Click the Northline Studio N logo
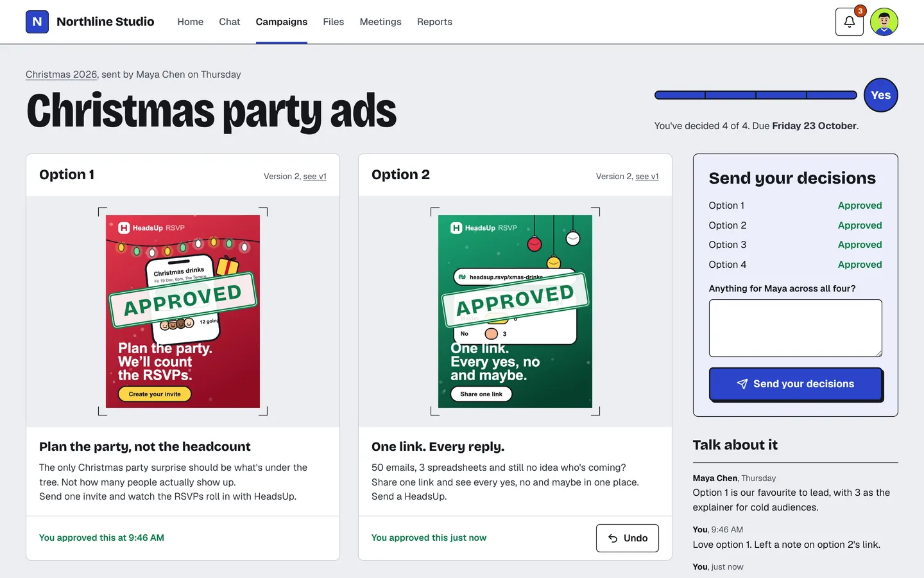This screenshot has width=924, height=578. [37, 22]
